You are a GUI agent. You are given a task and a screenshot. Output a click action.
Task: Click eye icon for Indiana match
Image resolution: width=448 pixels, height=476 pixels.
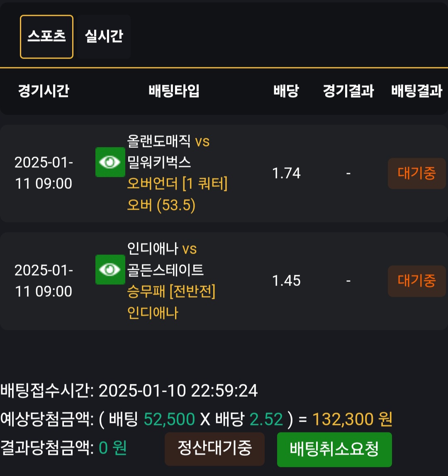110,270
